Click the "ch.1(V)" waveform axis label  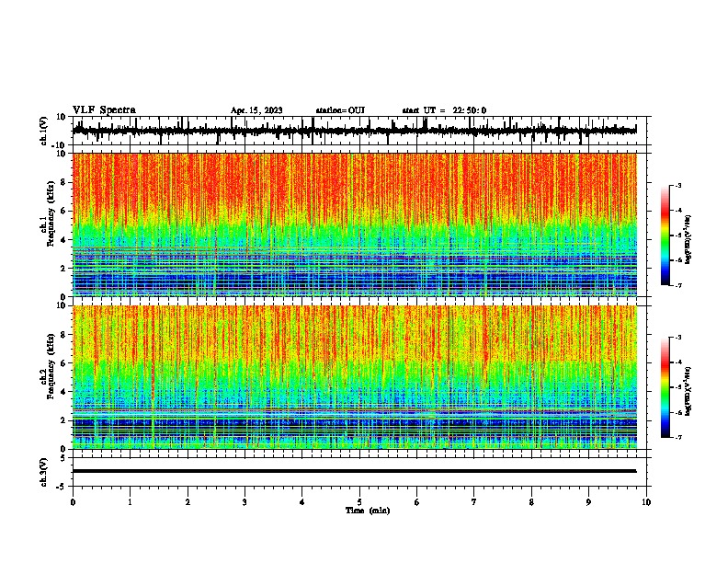[x=44, y=131]
